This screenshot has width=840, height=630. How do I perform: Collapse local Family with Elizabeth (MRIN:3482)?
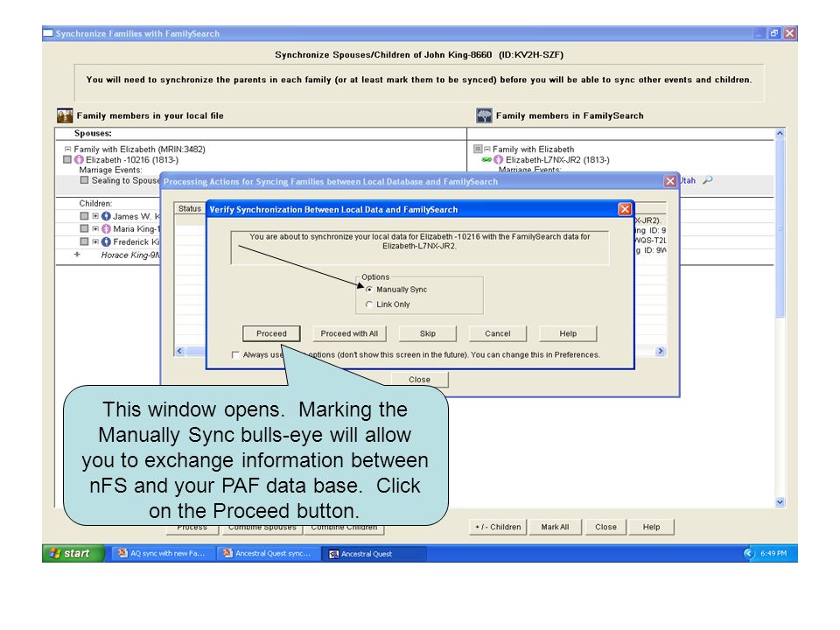[x=67, y=149]
